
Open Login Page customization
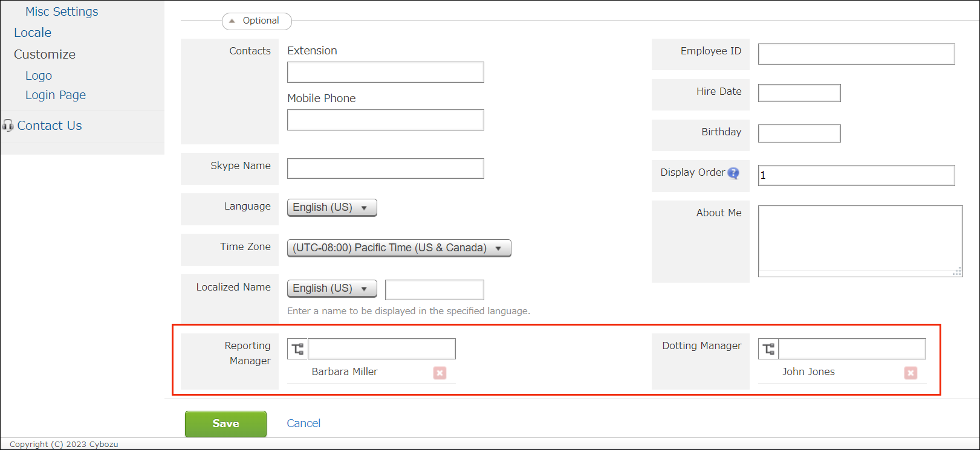click(x=56, y=95)
